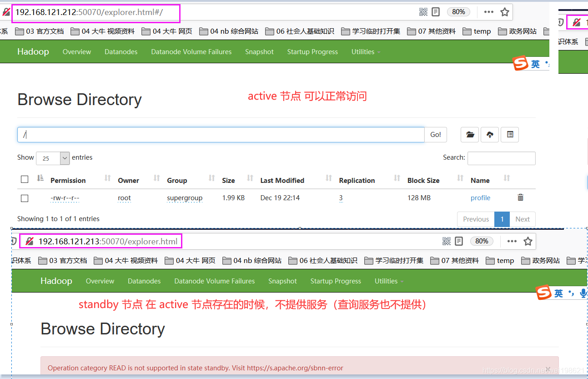Open the '04 大牛 视频资料' bookmark folder in top browser

(x=102, y=31)
